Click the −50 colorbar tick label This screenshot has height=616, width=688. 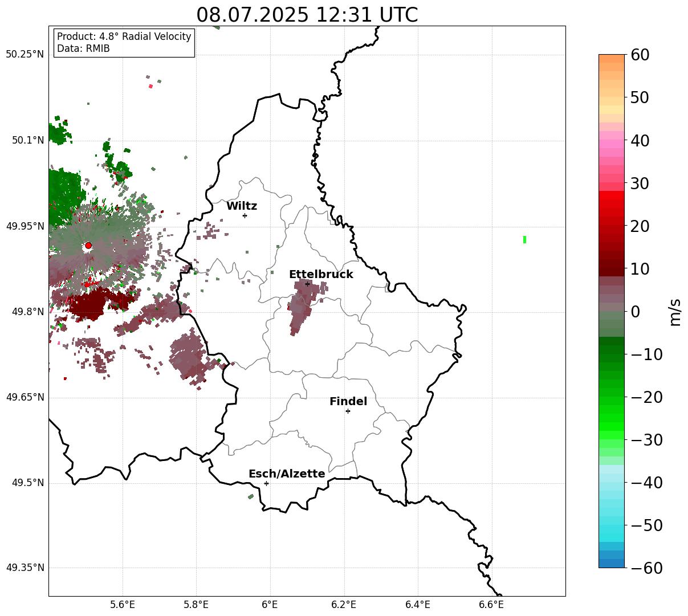(647, 525)
